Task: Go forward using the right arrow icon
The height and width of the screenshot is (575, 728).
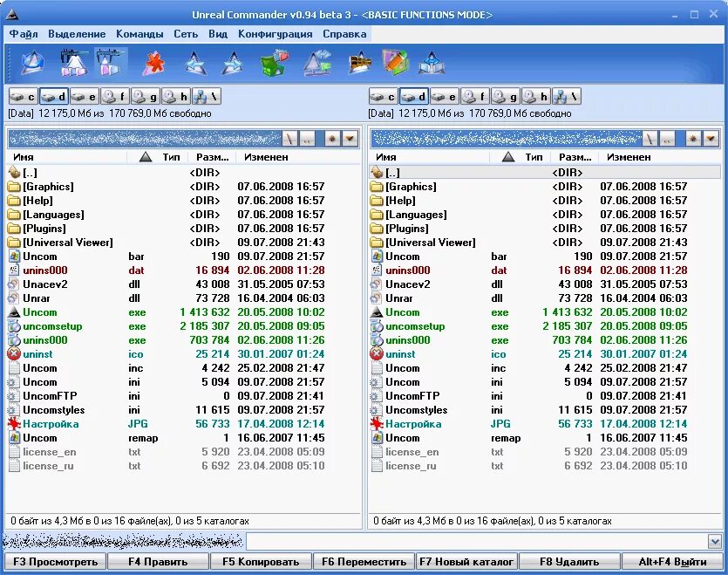Action: 233,63
